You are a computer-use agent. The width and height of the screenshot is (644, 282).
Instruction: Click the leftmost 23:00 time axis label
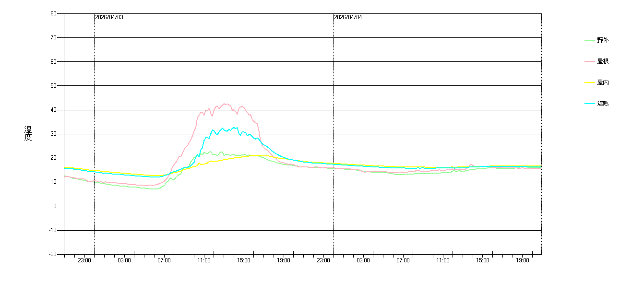pyautogui.click(x=84, y=261)
